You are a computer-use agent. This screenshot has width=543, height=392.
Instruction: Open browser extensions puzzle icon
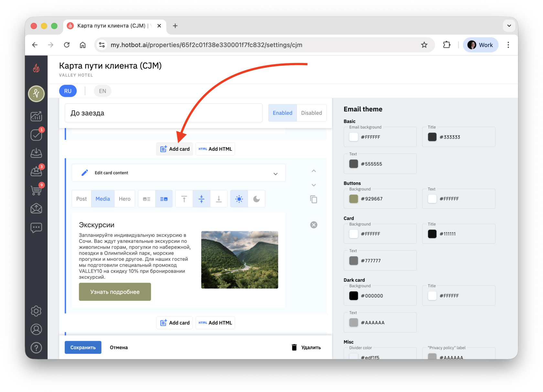447,45
